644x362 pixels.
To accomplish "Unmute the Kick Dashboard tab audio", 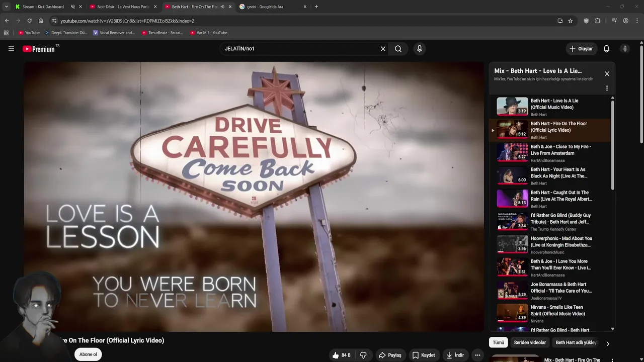I will [x=72, y=7].
